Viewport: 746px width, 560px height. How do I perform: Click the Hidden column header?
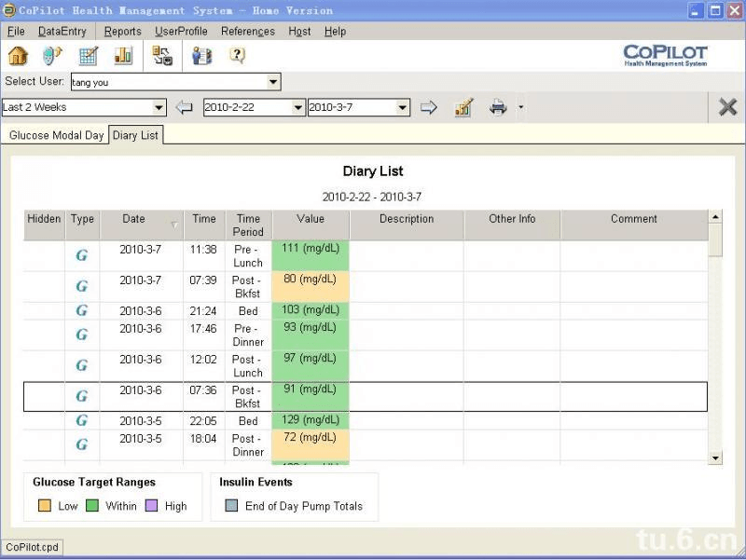[x=44, y=225]
